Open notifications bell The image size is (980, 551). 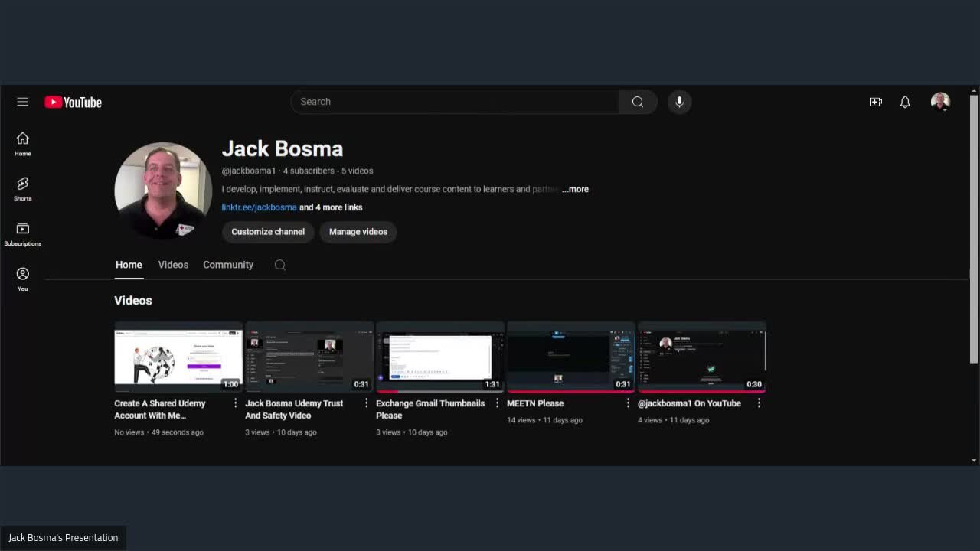(905, 102)
